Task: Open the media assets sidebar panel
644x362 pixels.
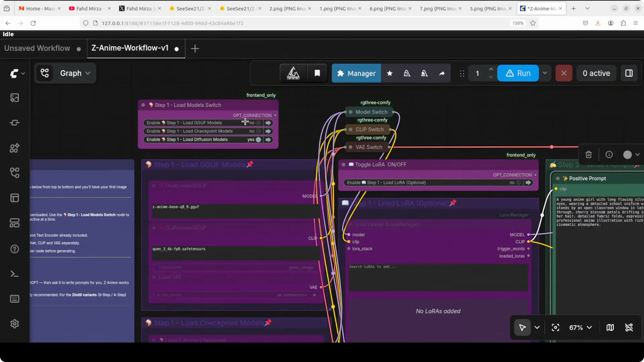Action: click(14, 98)
